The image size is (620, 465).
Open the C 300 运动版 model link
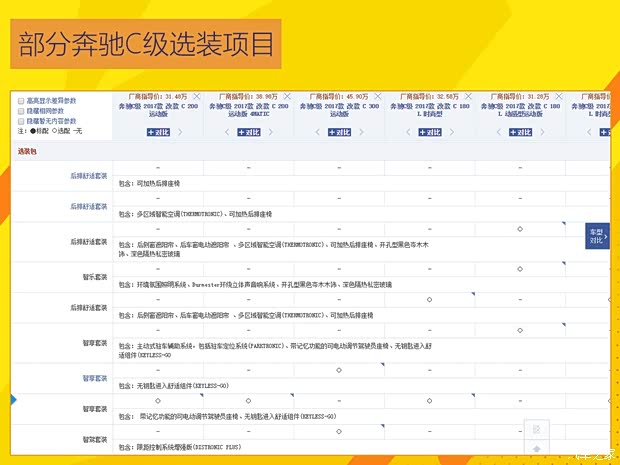point(339,110)
